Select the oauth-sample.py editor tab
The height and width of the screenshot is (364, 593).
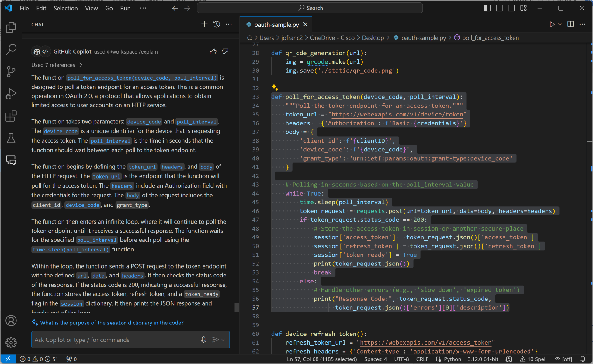tap(276, 25)
